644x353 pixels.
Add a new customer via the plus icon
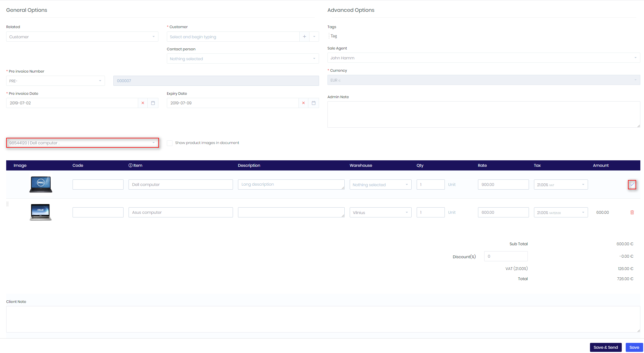point(304,36)
